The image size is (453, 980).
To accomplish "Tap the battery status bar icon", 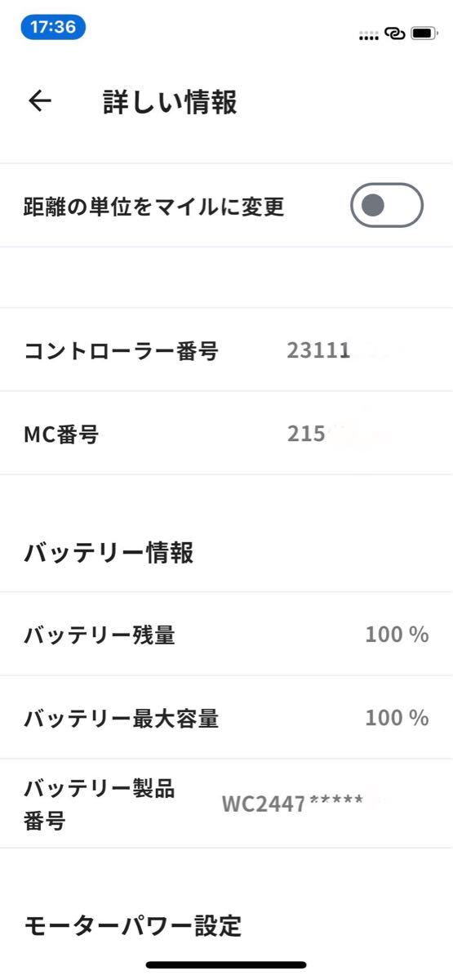I will pyautogui.click(x=424, y=33).
